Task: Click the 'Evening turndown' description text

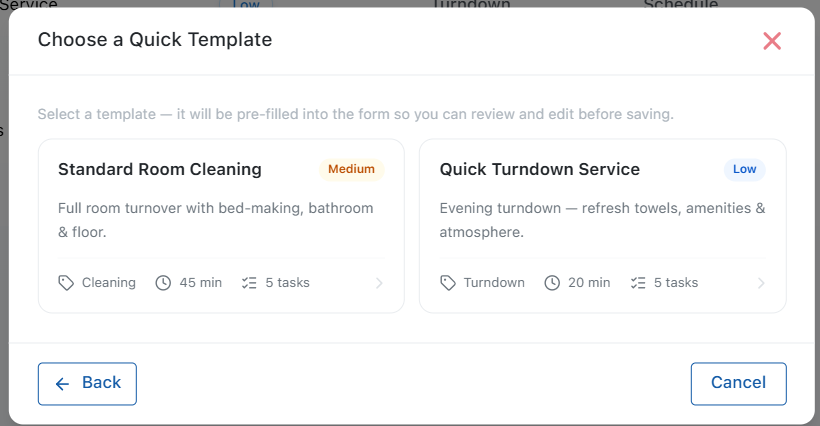Action: pos(602,220)
